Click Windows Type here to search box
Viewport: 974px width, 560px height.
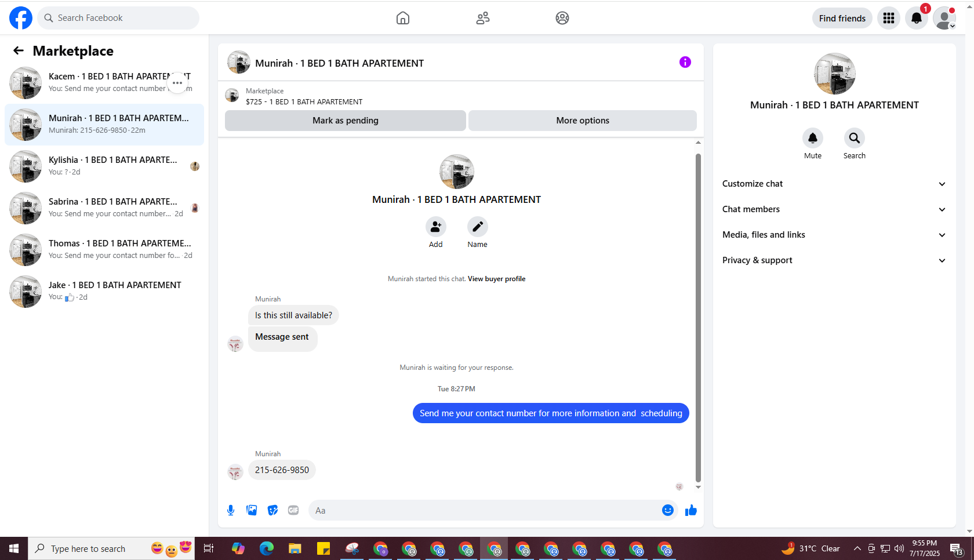pos(111,548)
